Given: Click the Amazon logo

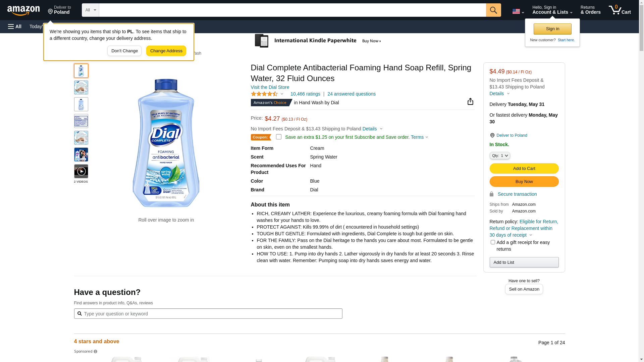Looking at the screenshot, I should (23, 10).
